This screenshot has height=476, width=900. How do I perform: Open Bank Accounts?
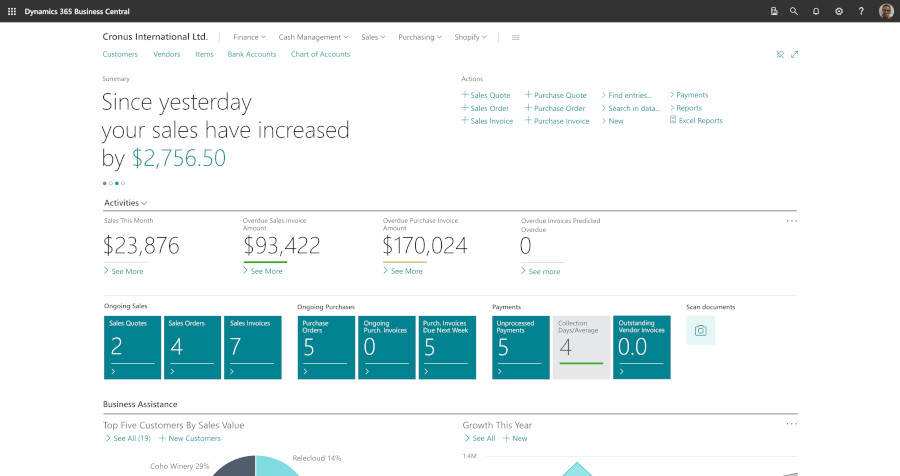pos(252,54)
